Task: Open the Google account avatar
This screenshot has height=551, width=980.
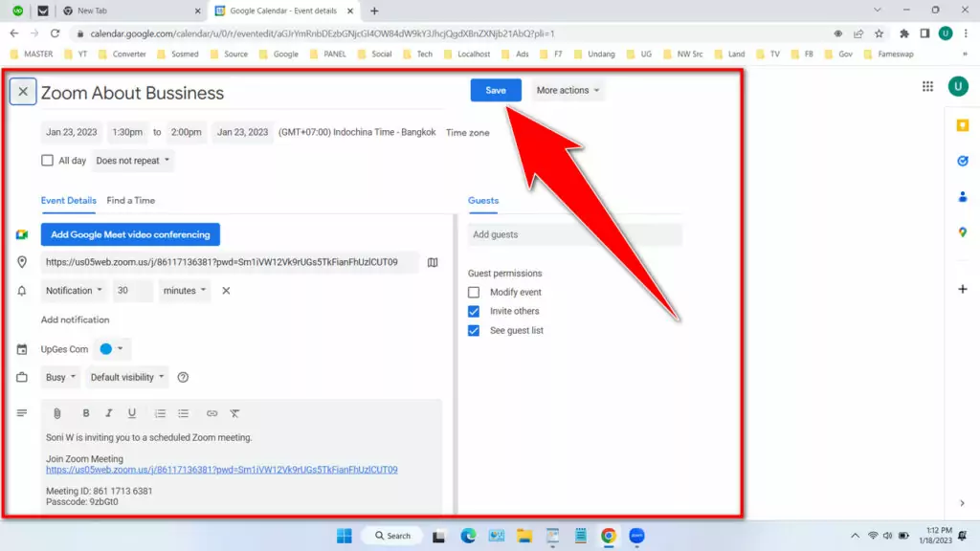Action: coord(958,86)
